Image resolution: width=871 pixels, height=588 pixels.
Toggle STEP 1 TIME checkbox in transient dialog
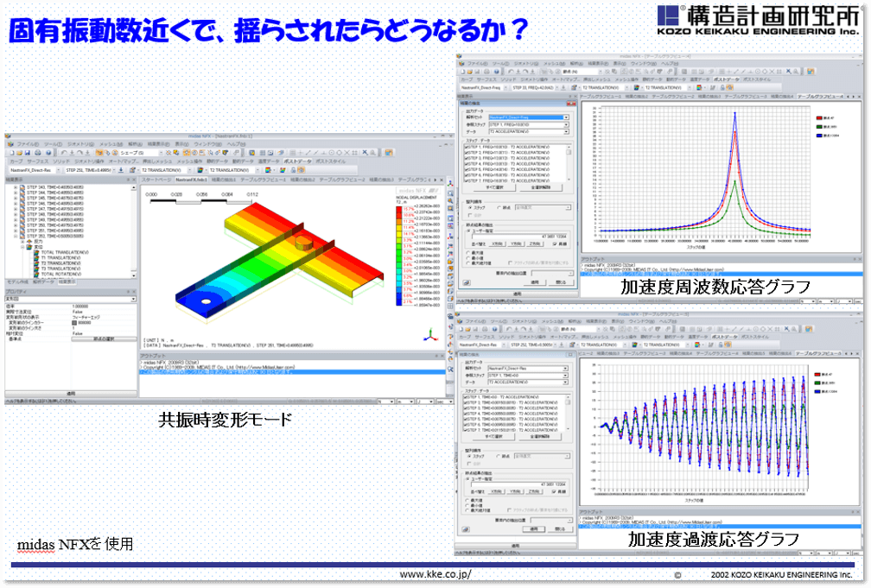466,397
